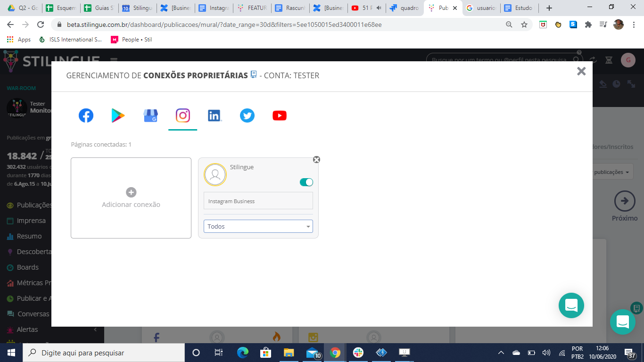Disable the Stilingue connection toggle
The width and height of the screenshot is (644, 362).
pos(306,182)
